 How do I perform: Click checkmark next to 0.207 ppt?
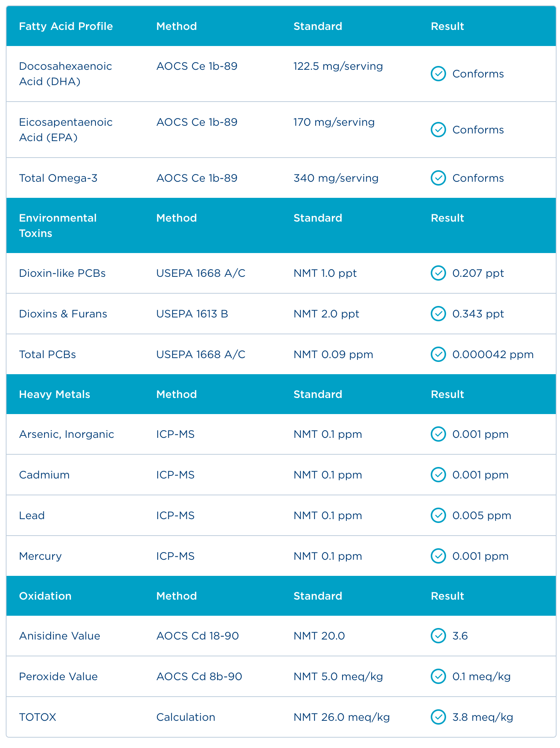[438, 273]
